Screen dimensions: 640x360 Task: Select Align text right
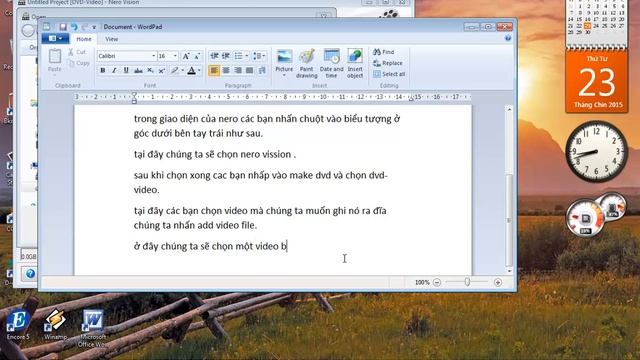tap(238, 71)
